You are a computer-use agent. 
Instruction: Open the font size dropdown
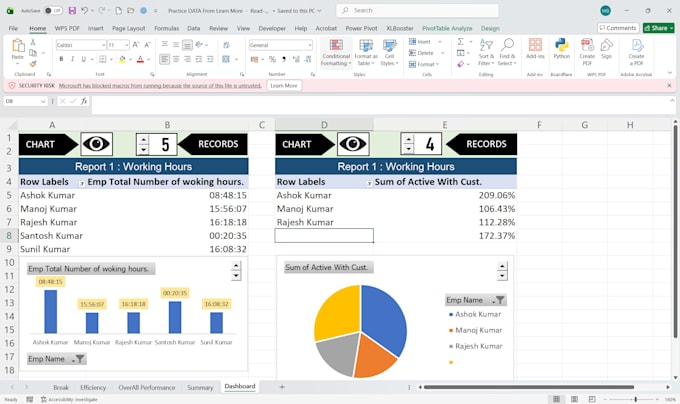[127, 45]
